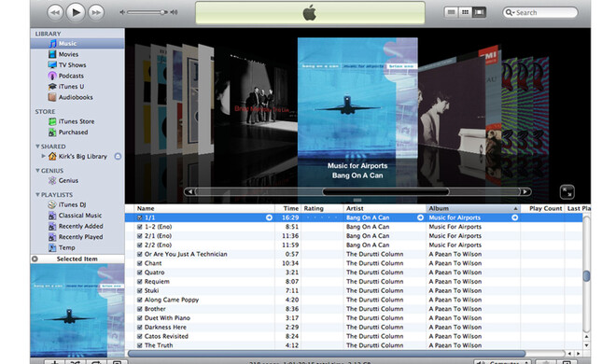This screenshot has height=364, width=616.
Task: Sort by the Name column
Action: pos(204,208)
